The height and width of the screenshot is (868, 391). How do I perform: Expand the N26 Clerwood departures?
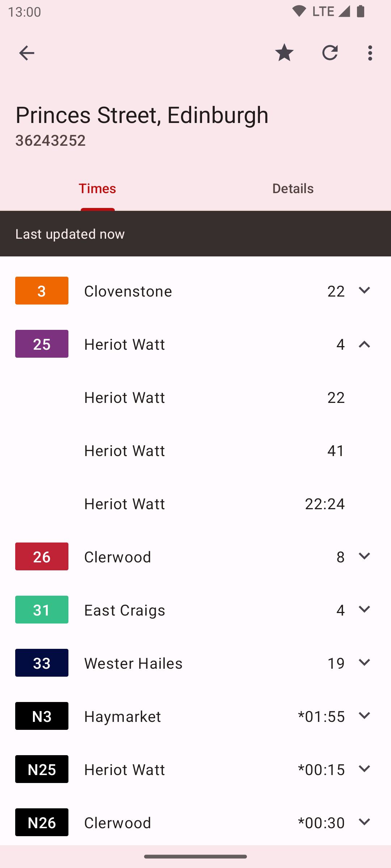[364, 822]
